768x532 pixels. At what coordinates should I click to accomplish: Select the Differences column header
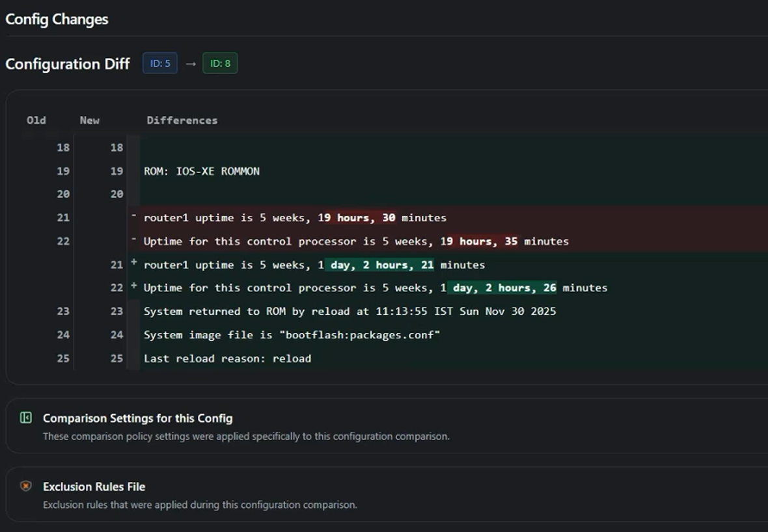[x=182, y=120]
